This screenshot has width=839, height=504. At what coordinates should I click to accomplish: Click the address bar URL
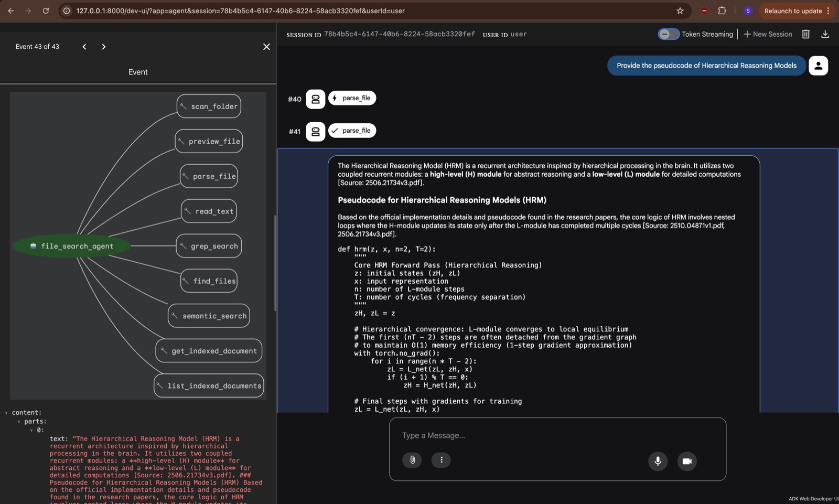(240, 10)
